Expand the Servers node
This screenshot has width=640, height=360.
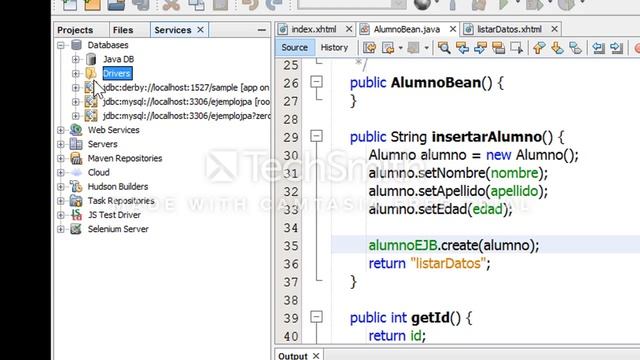point(61,144)
